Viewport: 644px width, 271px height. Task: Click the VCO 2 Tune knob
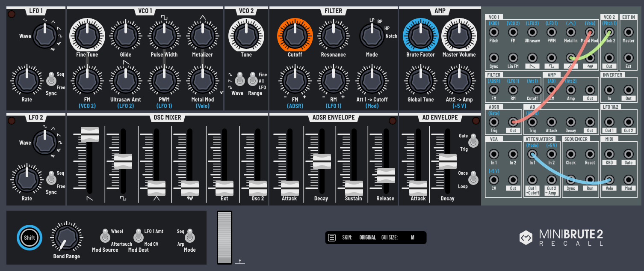click(x=246, y=36)
